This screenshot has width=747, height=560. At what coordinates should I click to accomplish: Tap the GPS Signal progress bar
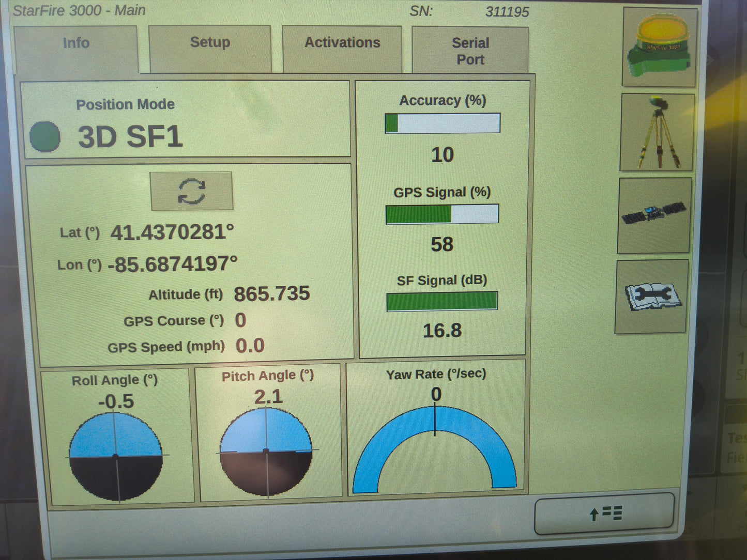442,213
